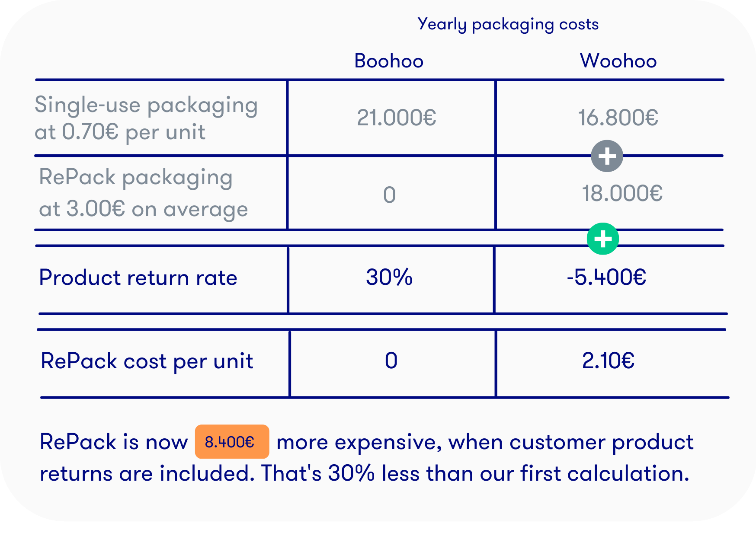Click the 21.000€ single-use cost cell
The image size is (756, 536).
tap(397, 118)
